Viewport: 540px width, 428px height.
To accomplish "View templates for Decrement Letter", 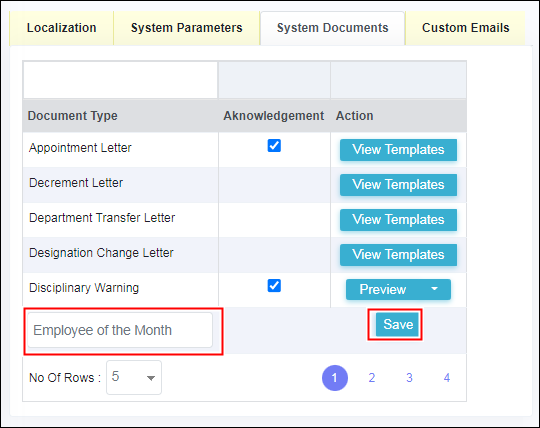I will (x=398, y=185).
